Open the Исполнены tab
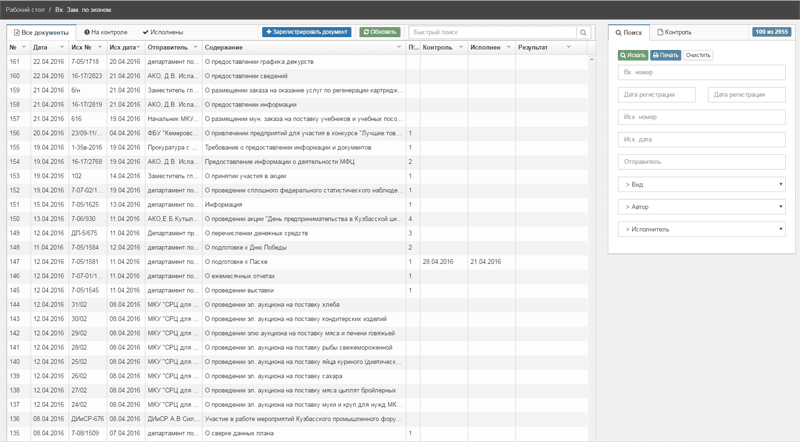This screenshot has width=800, height=442. coord(162,32)
